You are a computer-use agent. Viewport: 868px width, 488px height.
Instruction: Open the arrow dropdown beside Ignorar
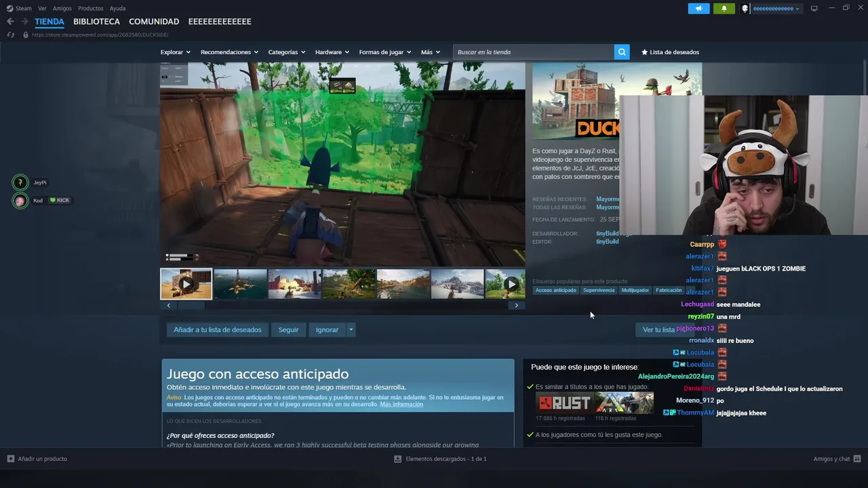point(351,329)
